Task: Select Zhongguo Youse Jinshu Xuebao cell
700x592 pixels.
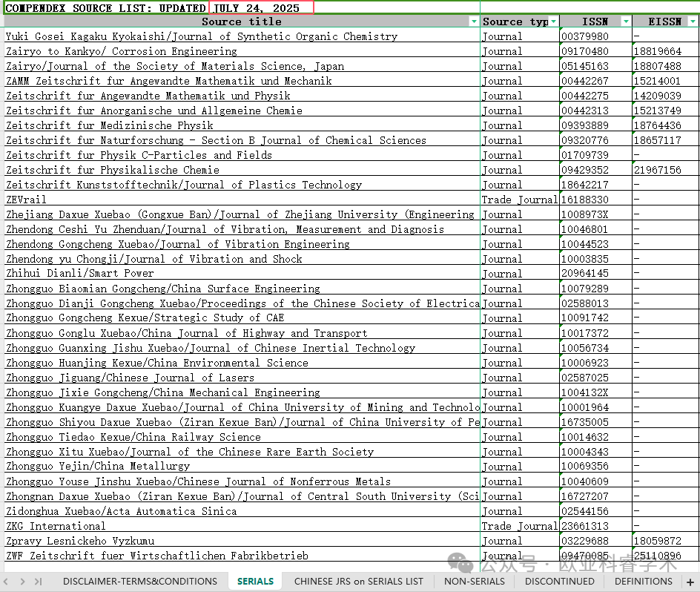Action: click(x=242, y=481)
